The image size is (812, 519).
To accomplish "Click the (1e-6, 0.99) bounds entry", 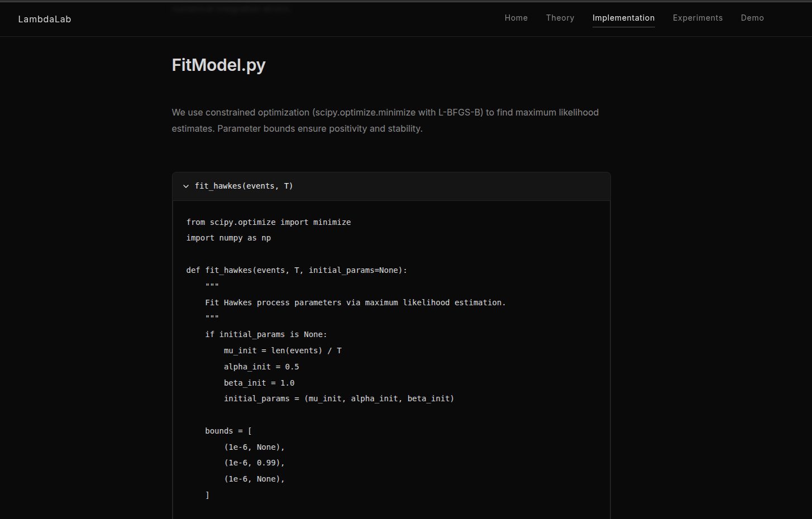I will click(x=254, y=463).
